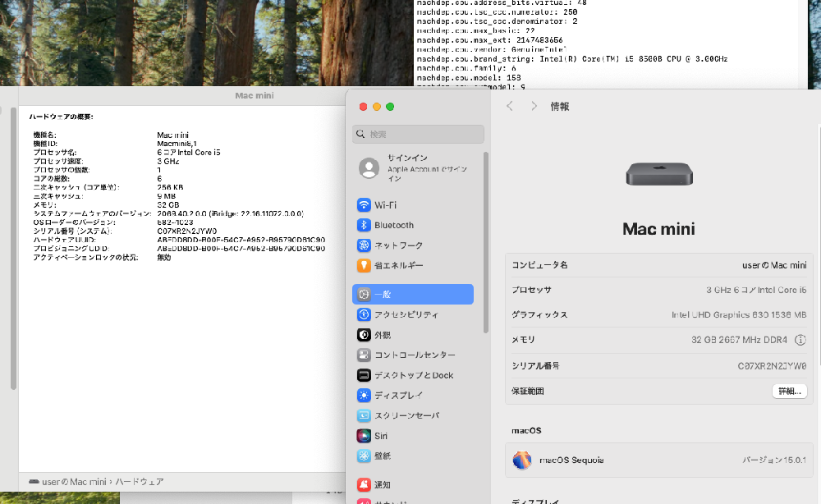
Task: Click the プロビジョニングUDID value
Action: click(x=241, y=249)
